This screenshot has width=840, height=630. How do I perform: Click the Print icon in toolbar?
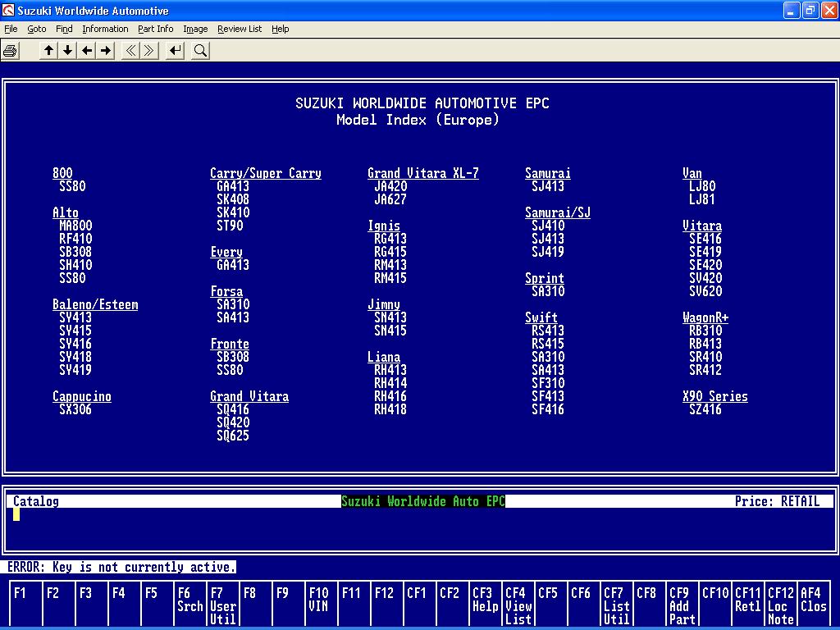10,51
